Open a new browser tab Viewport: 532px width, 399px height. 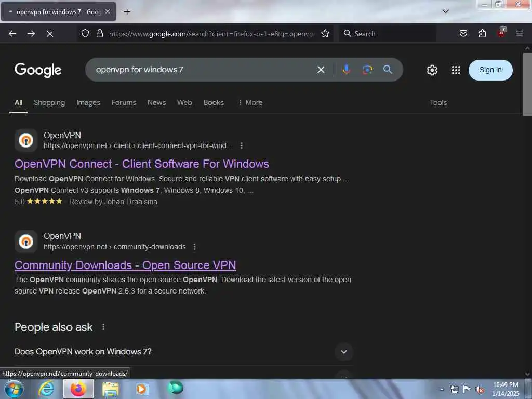127,12
